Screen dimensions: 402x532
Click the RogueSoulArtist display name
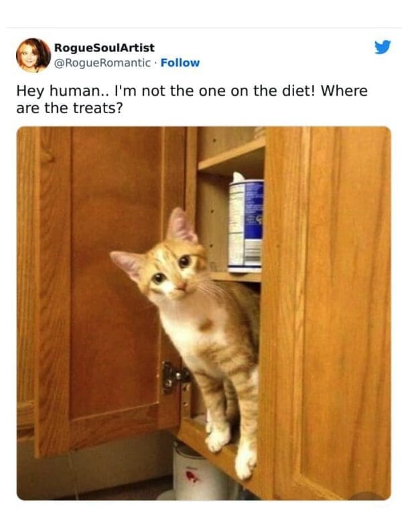pyautogui.click(x=105, y=48)
